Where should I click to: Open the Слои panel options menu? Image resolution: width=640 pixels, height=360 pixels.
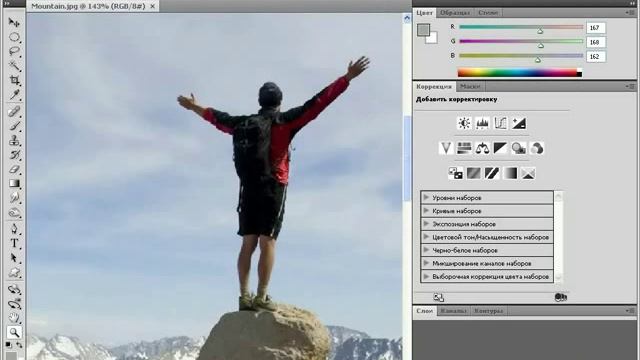(631, 311)
